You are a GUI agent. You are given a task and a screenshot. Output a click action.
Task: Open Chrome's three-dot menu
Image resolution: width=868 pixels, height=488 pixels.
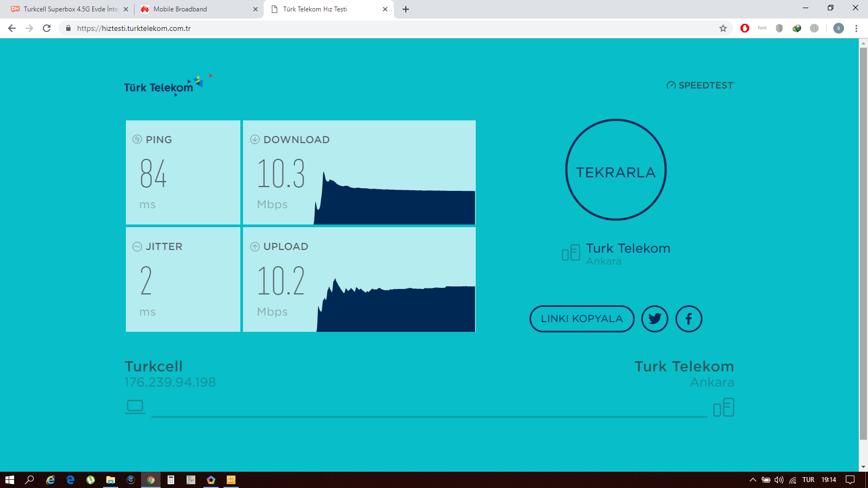856,28
